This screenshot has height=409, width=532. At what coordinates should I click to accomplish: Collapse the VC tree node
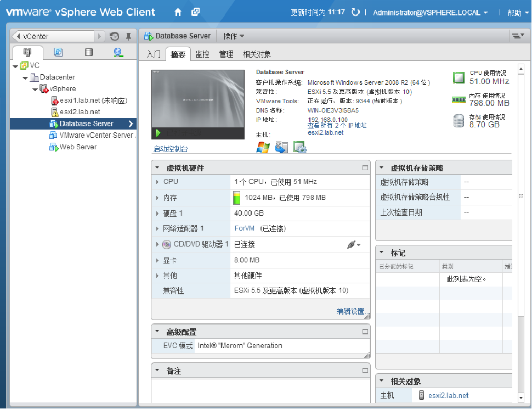point(15,66)
